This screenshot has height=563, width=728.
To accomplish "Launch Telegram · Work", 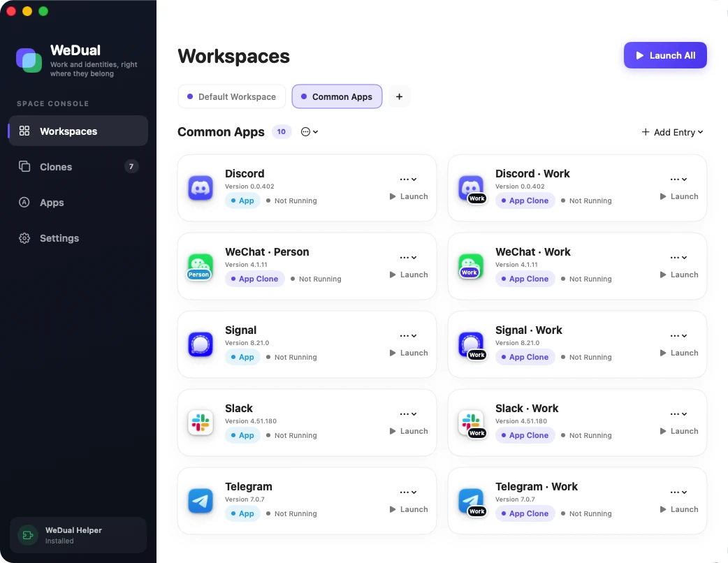I will coord(679,509).
